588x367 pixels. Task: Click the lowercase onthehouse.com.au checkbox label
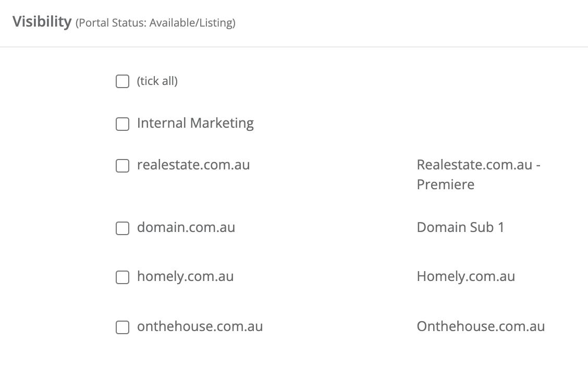[200, 326]
